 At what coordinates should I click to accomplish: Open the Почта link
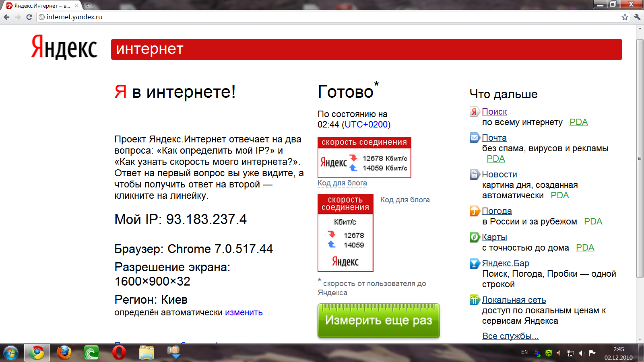click(494, 138)
